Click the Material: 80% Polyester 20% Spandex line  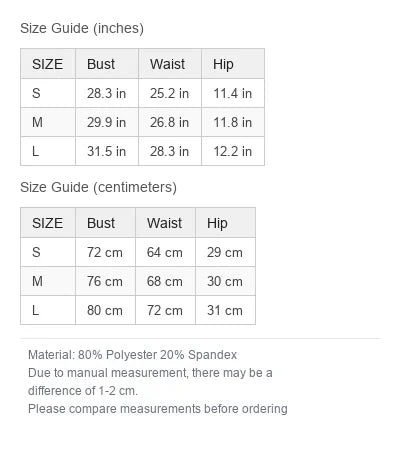pyautogui.click(x=133, y=355)
